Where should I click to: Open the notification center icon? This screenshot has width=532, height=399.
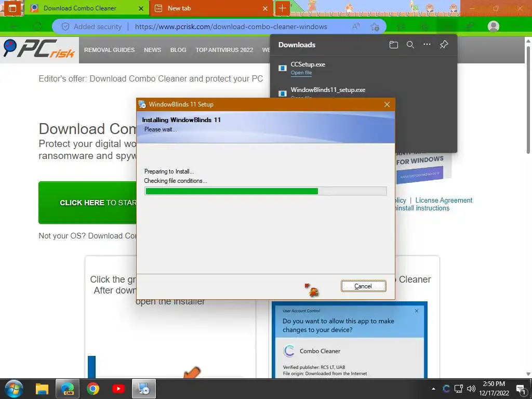[521, 389]
